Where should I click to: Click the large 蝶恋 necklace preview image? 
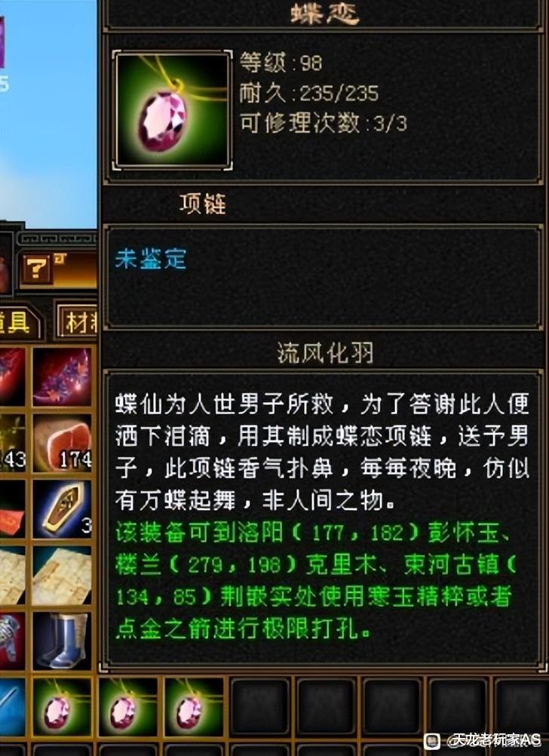(x=172, y=110)
